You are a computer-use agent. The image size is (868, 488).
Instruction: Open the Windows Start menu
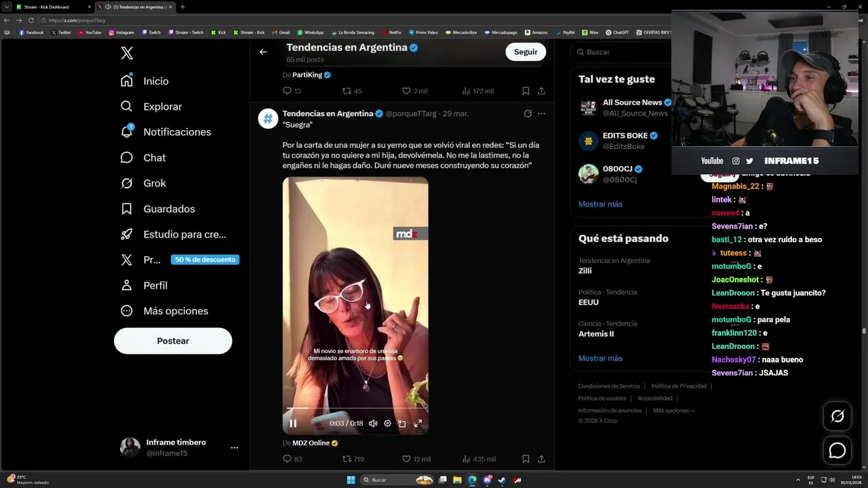(x=351, y=480)
